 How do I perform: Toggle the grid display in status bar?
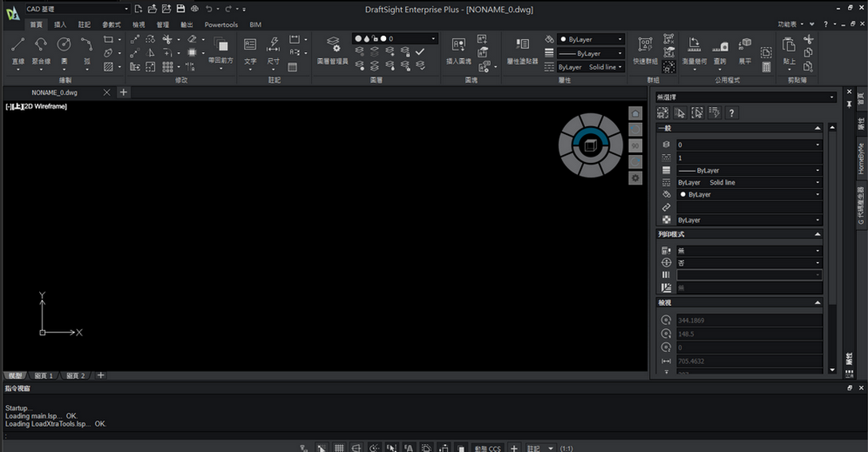339,448
